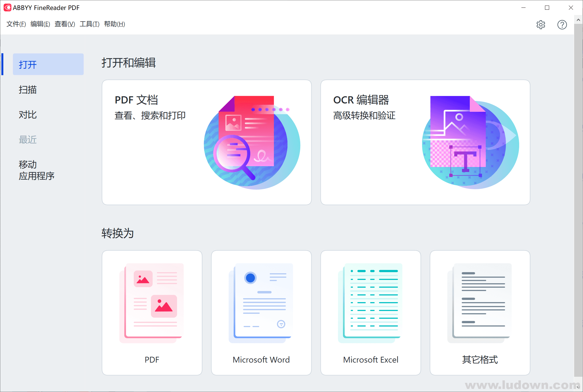Choose Microsoft Word conversion label
Image resolution: width=583 pixels, height=392 pixels.
click(x=261, y=360)
